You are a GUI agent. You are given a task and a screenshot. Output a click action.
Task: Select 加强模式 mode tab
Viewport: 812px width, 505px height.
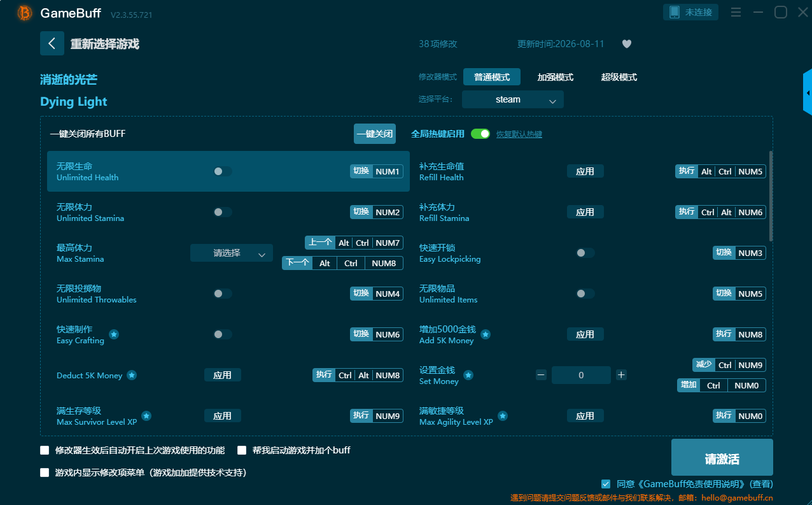(556, 77)
